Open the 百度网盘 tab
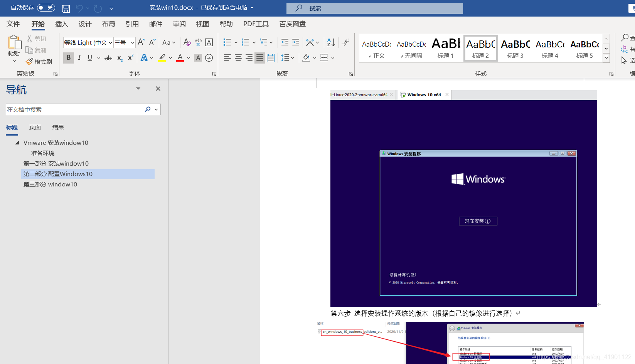 click(x=293, y=24)
